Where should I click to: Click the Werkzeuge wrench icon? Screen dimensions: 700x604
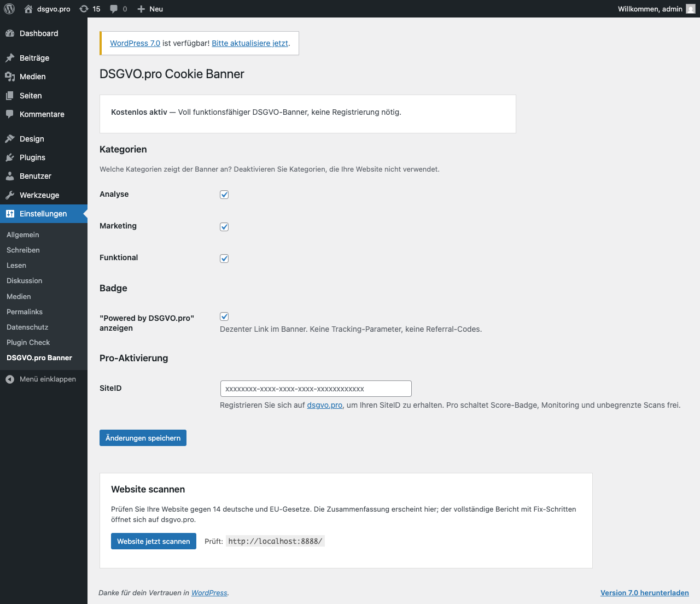coord(10,195)
